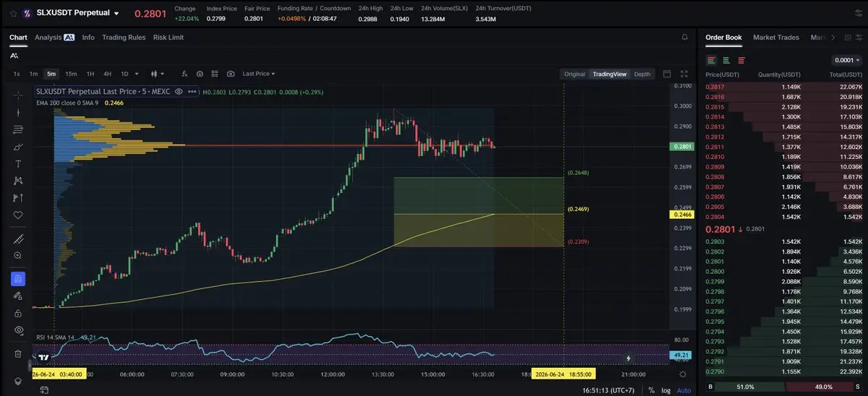Toggle lock all drawings padlock
Screen dimensions: 868x396
pyautogui.click(x=18, y=313)
